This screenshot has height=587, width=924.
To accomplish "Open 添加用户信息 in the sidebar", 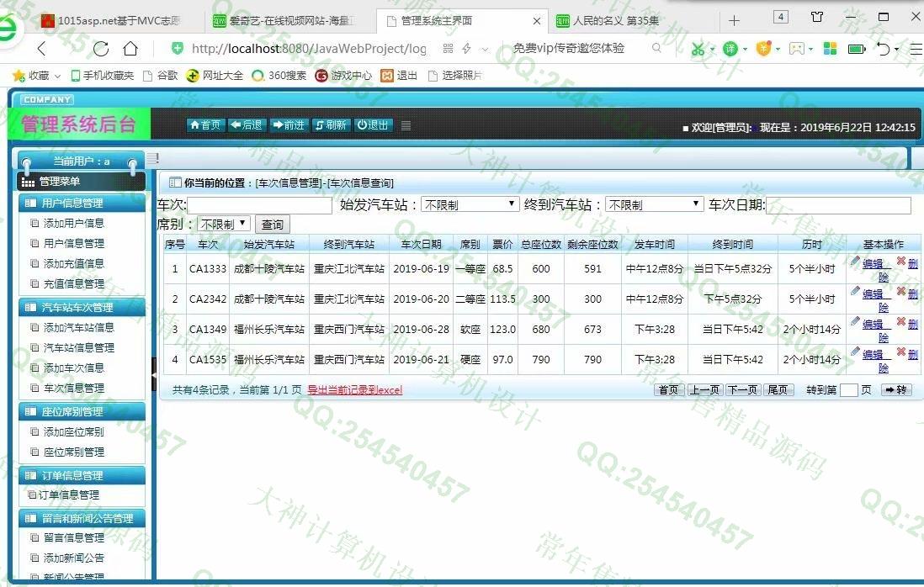I will coord(74,223).
